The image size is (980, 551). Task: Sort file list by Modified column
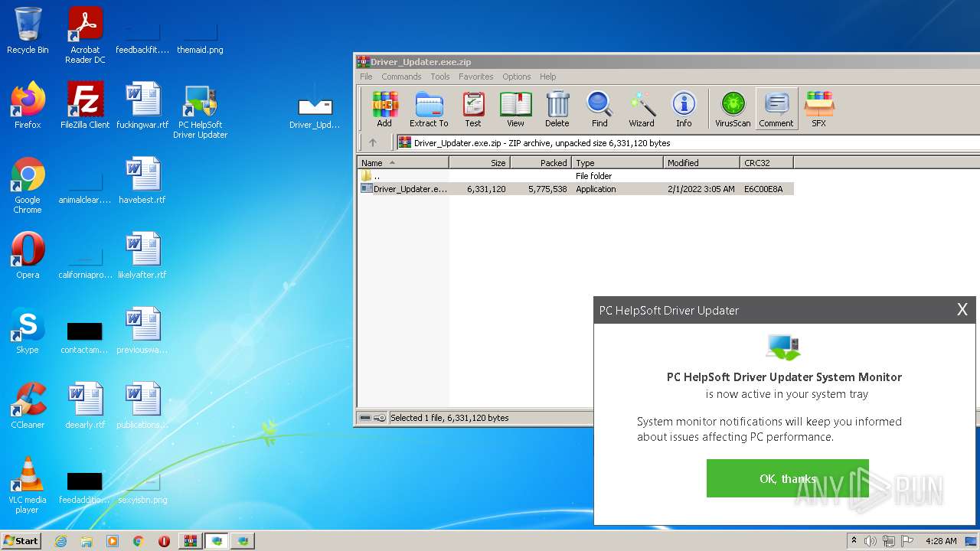point(701,163)
